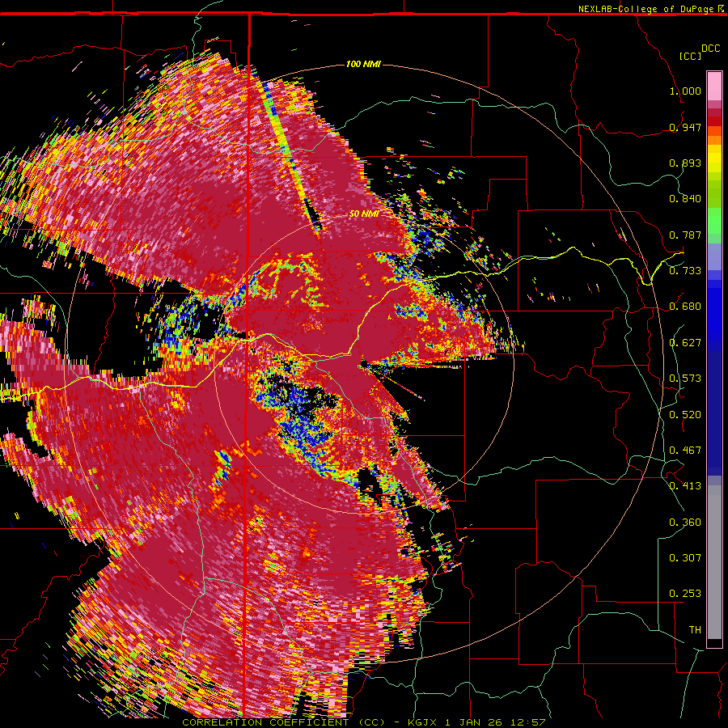Click the gray lower segment of the color bar
Screen dimensions: 728x728
(x=714, y=562)
